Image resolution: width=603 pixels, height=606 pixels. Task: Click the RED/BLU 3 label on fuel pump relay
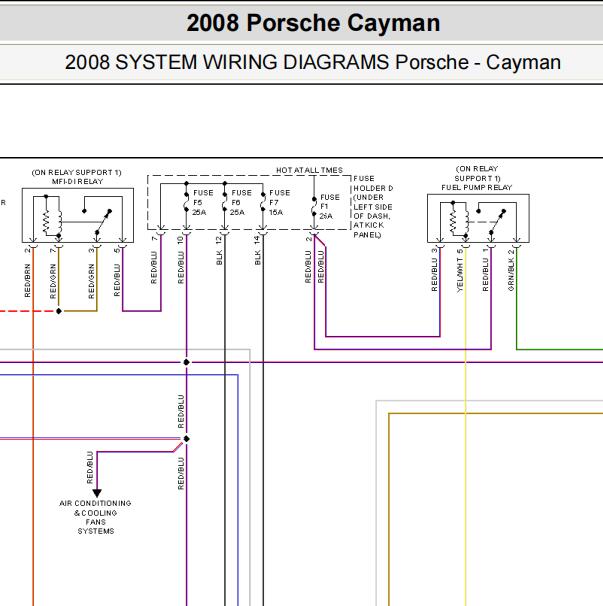coord(434,269)
